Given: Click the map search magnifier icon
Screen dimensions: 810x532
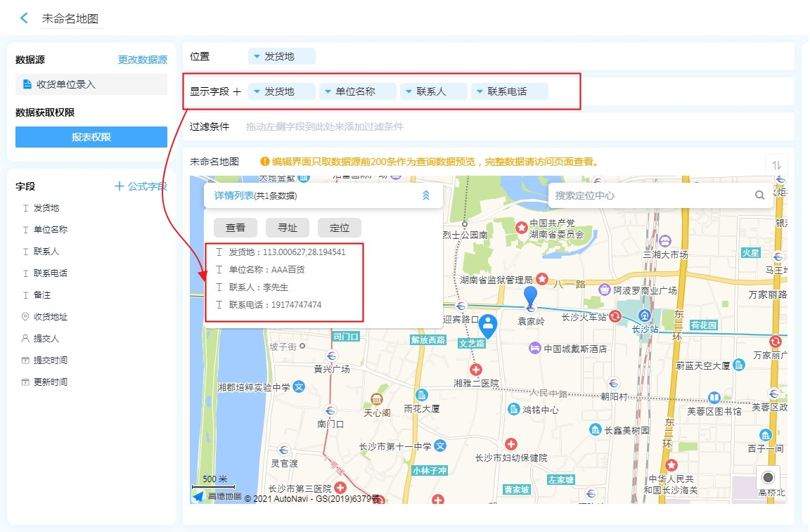Looking at the screenshot, I should (x=759, y=195).
